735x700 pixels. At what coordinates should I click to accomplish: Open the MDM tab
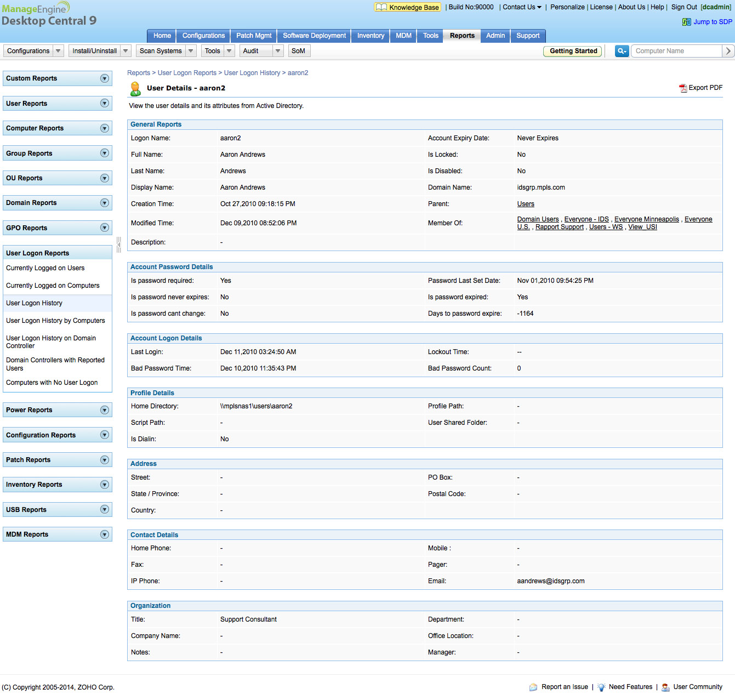click(403, 36)
